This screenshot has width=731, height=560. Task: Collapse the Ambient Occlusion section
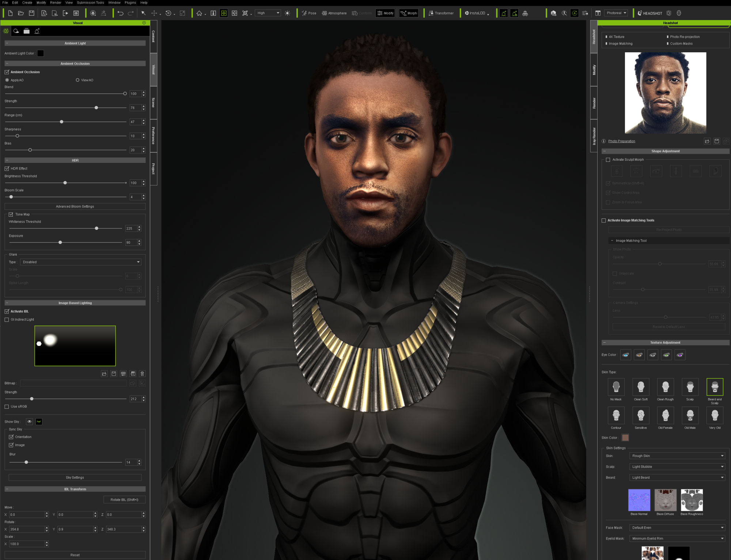click(7, 64)
